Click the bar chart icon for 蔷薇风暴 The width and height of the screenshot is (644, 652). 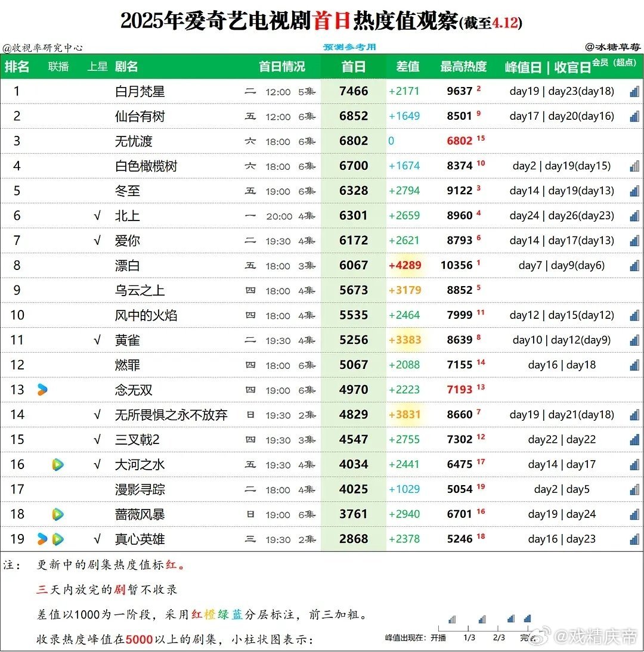[x=634, y=515]
